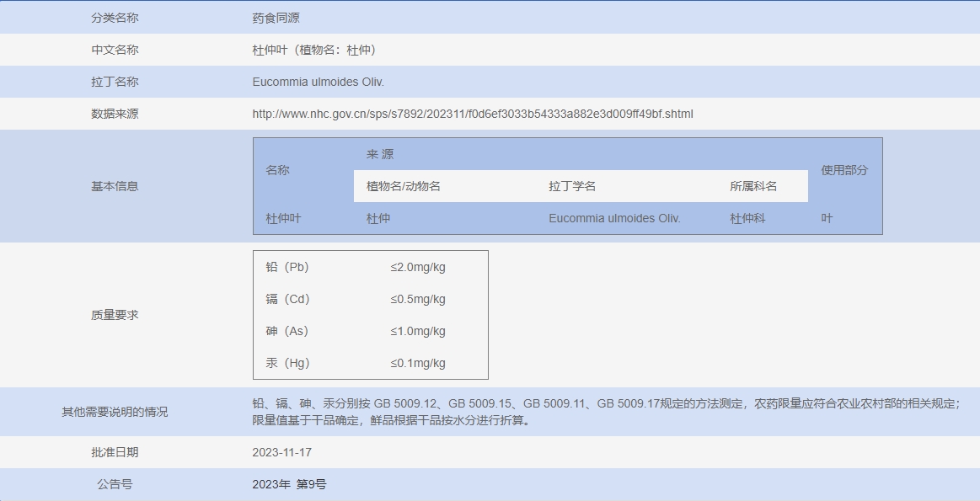The image size is (980, 501).
Task: Click the 拉丁名称 label
Action: pos(115,82)
